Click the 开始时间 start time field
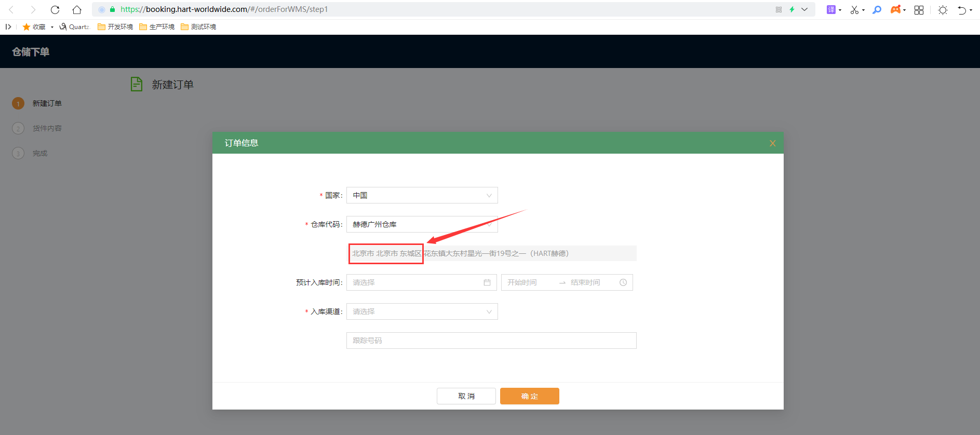Image resolution: width=980 pixels, height=435 pixels. 528,282
